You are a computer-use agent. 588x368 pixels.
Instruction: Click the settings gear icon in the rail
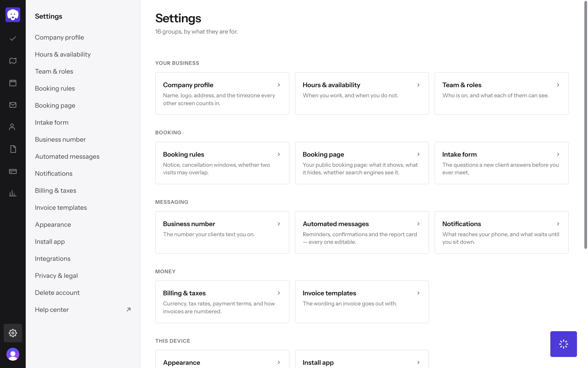13,333
